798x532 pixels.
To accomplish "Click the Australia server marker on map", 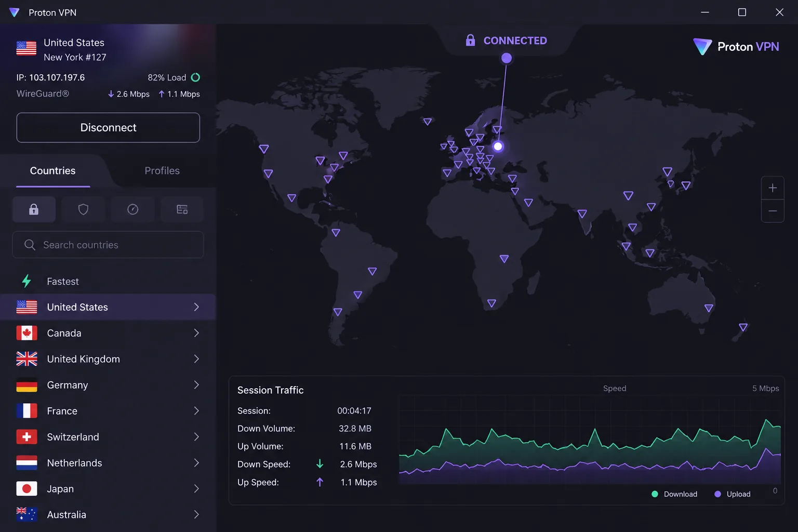I will click(x=709, y=308).
